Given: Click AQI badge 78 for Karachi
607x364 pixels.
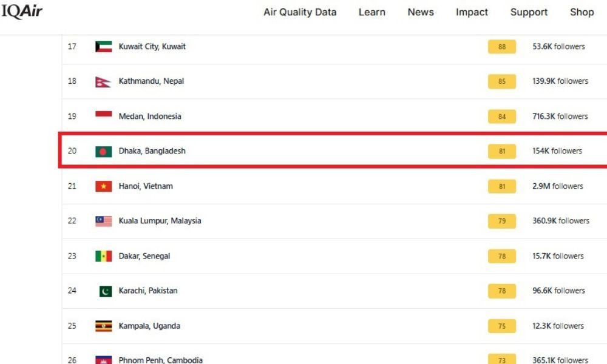Looking at the screenshot, I should click(502, 291).
